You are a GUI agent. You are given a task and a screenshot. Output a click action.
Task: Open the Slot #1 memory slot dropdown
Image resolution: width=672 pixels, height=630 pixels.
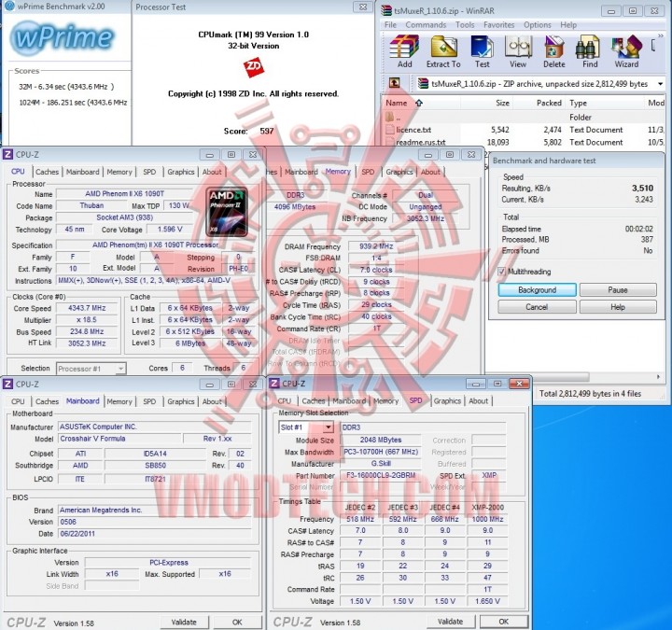pos(328,427)
